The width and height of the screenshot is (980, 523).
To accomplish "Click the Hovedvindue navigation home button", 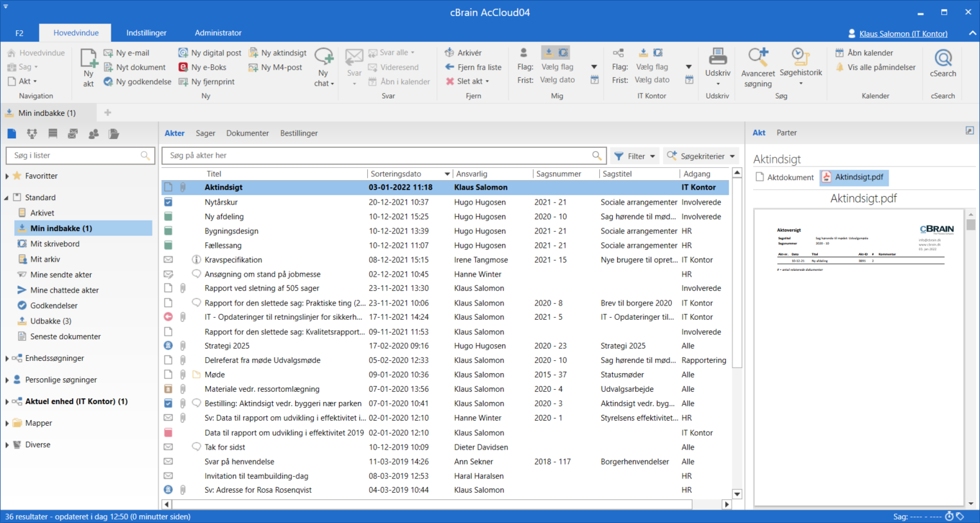I will [36, 53].
